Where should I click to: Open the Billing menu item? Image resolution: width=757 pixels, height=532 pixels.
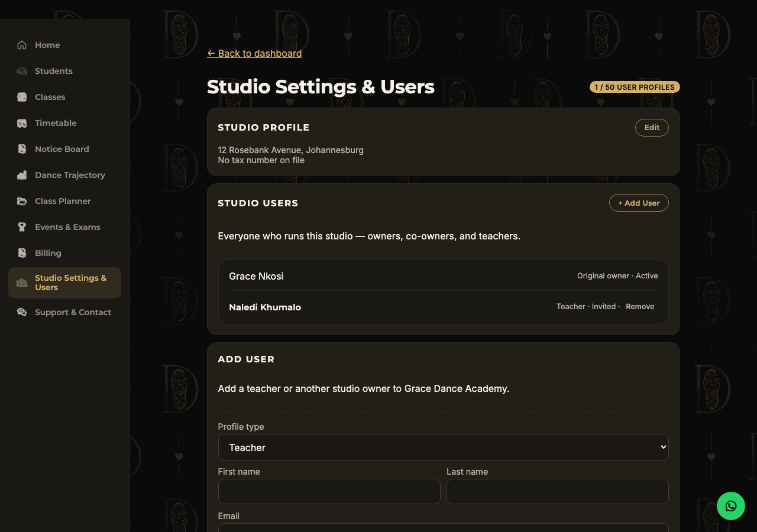click(65, 253)
